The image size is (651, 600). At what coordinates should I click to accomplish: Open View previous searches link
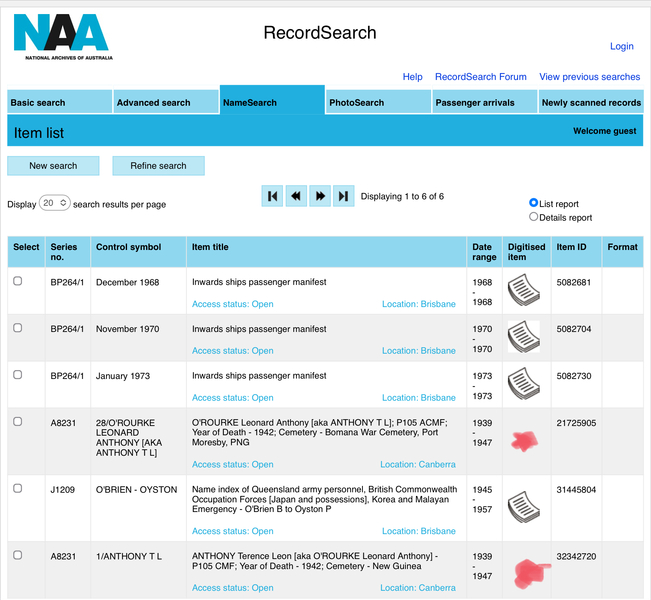tap(590, 77)
